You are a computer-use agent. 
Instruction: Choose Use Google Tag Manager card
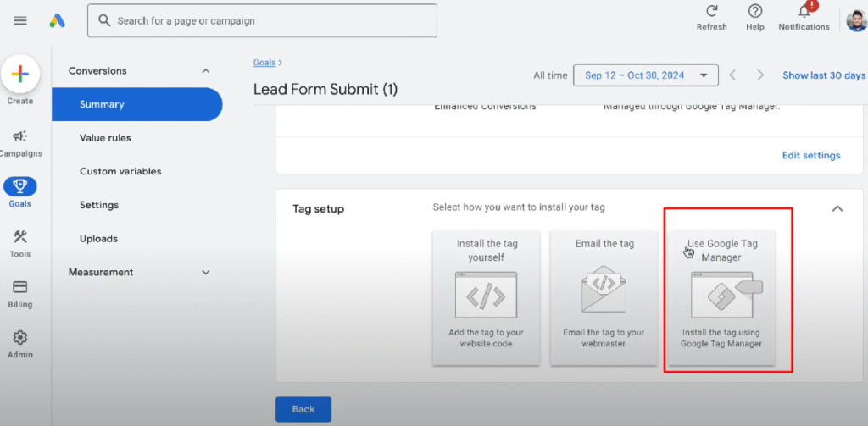(x=721, y=297)
